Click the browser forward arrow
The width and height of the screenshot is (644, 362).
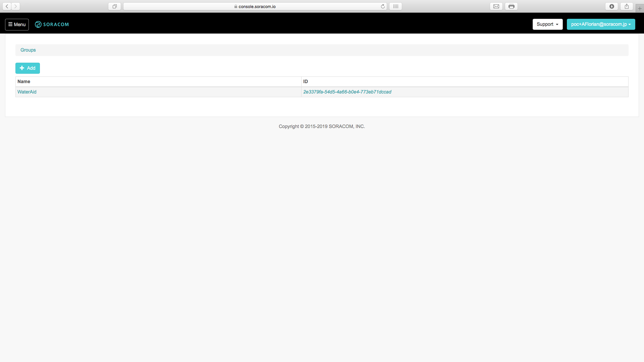[x=15, y=6]
